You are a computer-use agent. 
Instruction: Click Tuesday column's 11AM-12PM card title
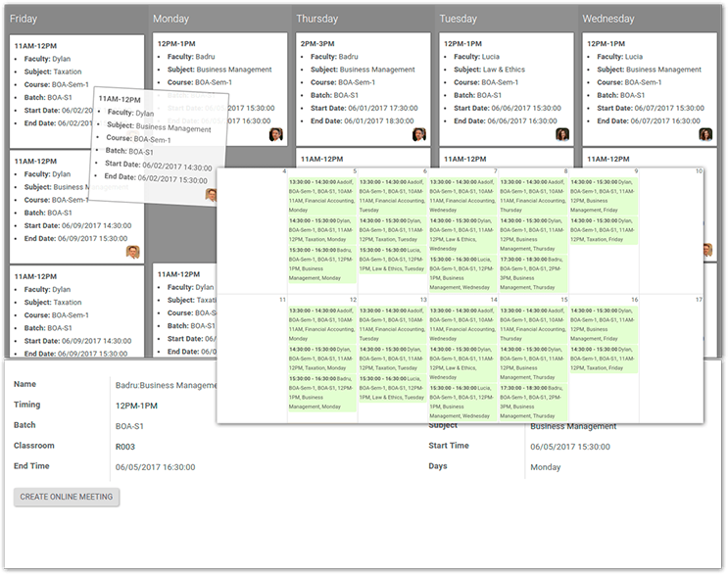(464, 159)
